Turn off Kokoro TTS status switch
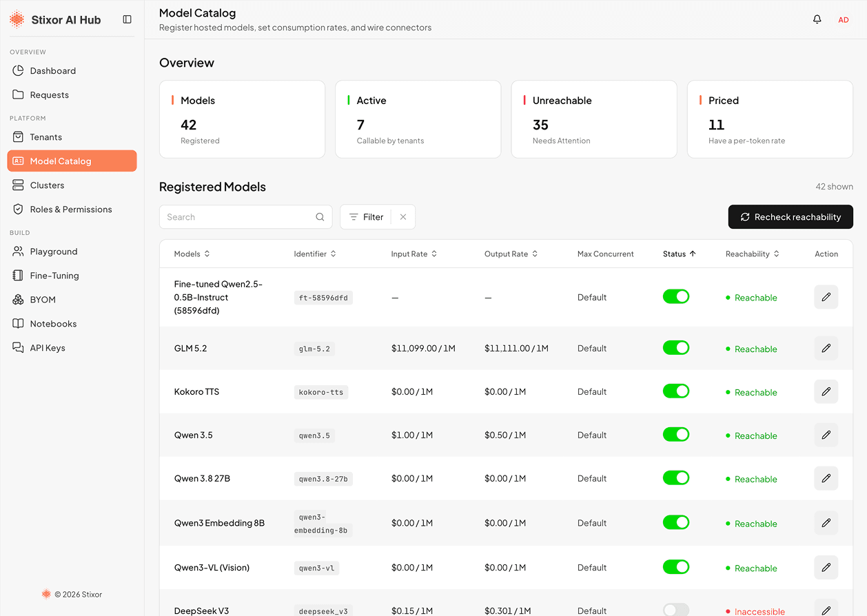Screen dimensions: 867x616 coord(676,391)
